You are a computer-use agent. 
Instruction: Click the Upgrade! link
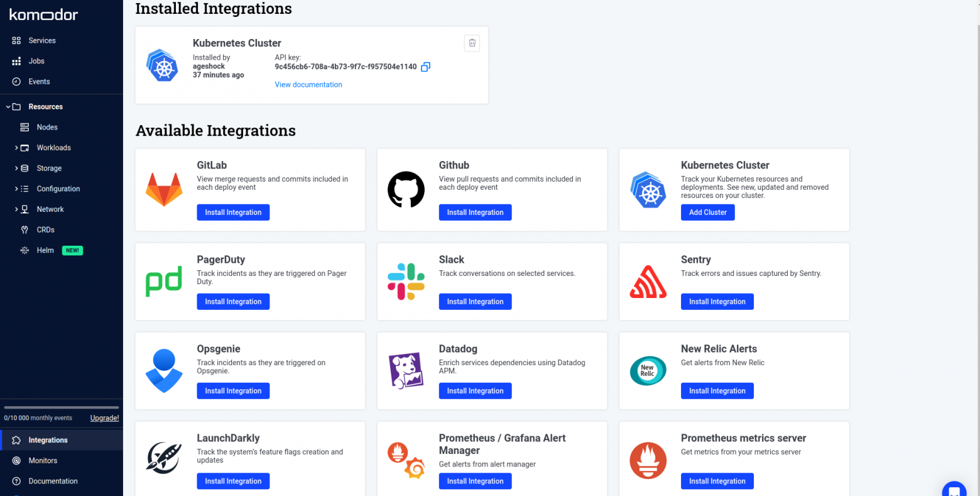click(104, 418)
